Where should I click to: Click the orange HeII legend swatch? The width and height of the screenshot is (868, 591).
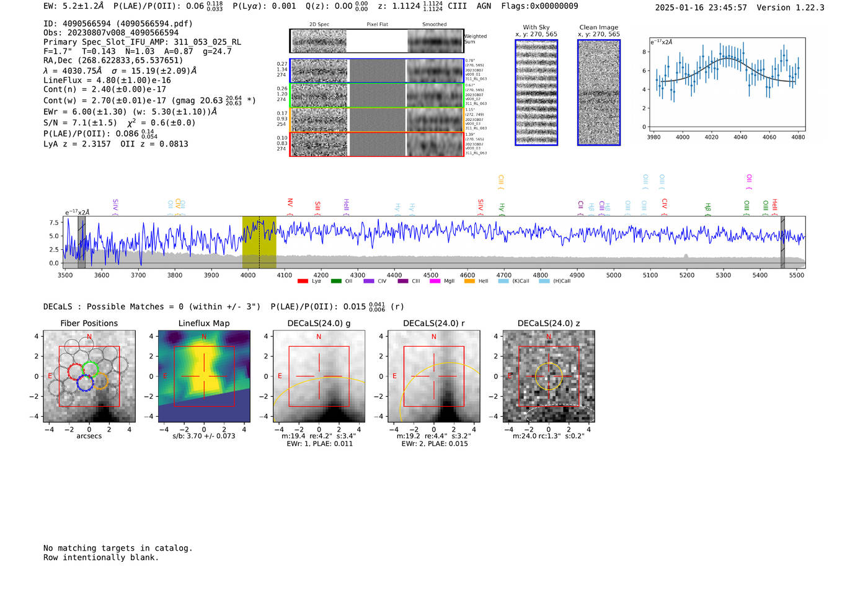tap(469, 281)
